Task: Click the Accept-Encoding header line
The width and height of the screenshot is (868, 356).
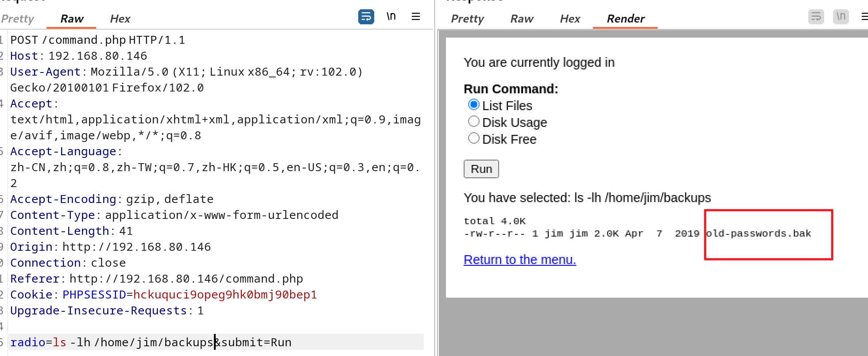Action: (x=112, y=199)
